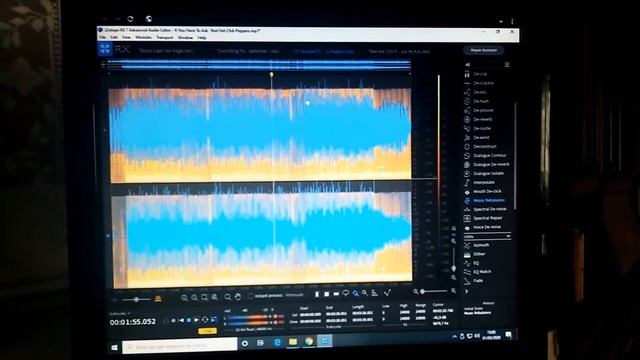Select the Grab hand tool

pyautogui.click(x=238, y=297)
